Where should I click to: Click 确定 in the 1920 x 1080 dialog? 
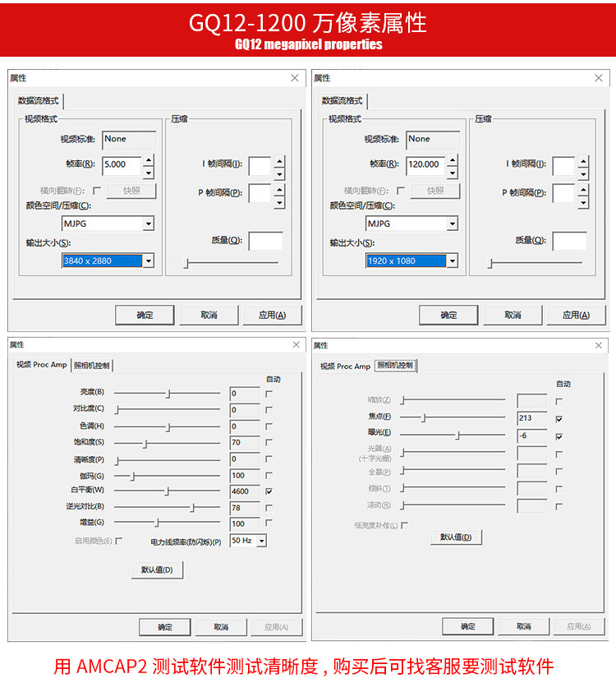click(448, 315)
